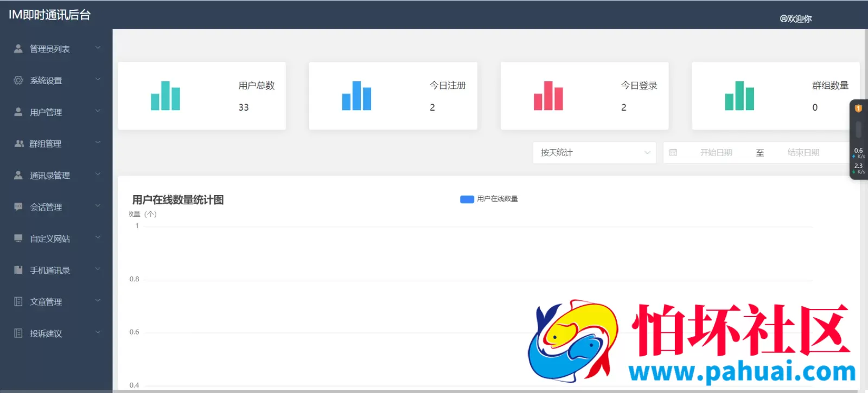The height and width of the screenshot is (393, 868).
Task: Click the 结束日期 end date field
Action: (x=803, y=153)
